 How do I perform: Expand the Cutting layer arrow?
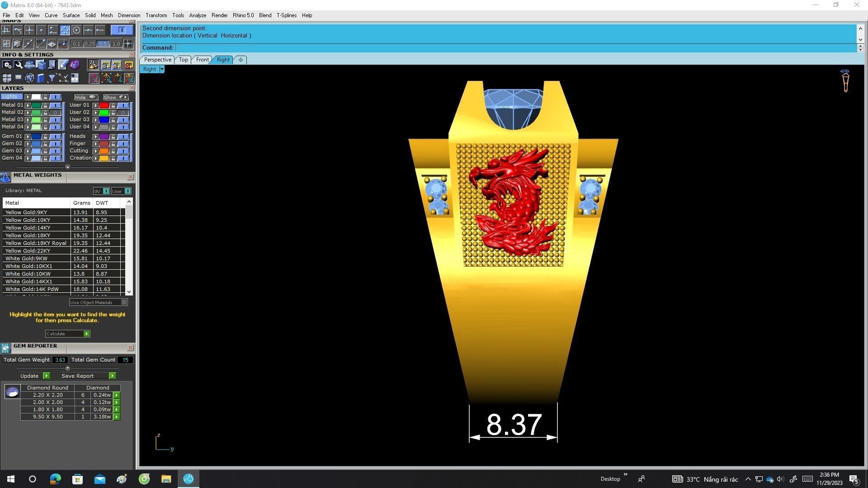[x=95, y=151]
